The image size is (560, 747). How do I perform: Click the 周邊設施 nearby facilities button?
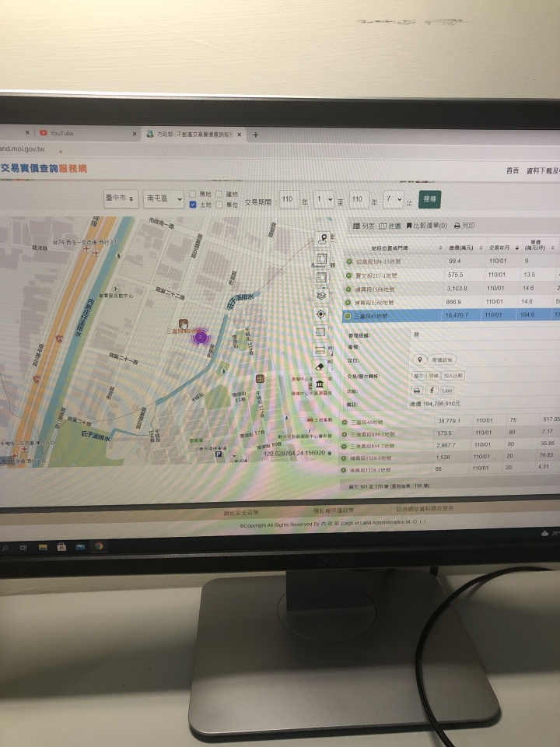click(443, 359)
